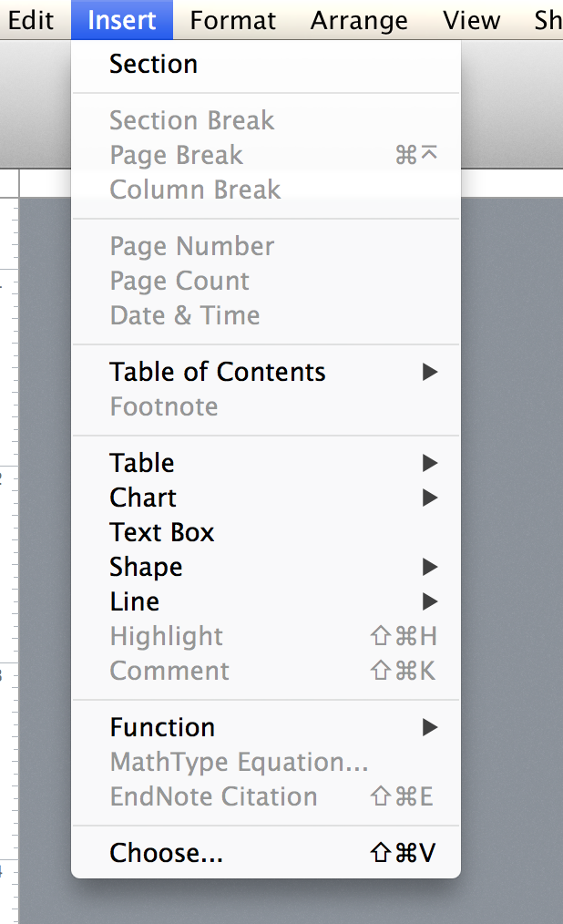Click the Highlight menu entry
563x924 pixels.
pyautogui.click(x=166, y=636)
